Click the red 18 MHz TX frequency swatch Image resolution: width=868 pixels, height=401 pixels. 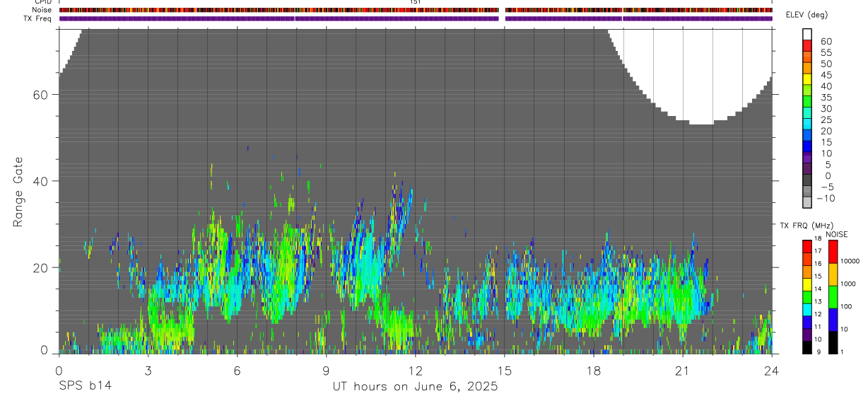click(x=807, y=246)
